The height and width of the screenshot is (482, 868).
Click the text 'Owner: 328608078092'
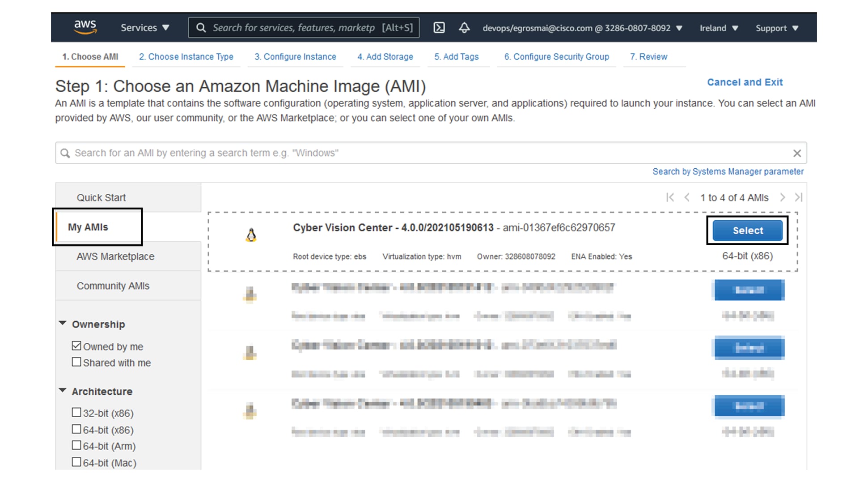pyautogui.click(x=516, y=256)
